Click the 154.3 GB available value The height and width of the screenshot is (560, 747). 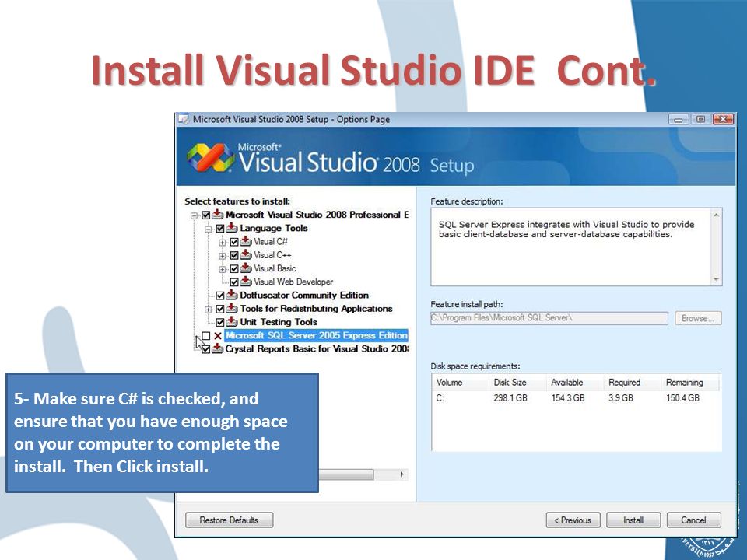pyautogui.click(x=568, y=398)
